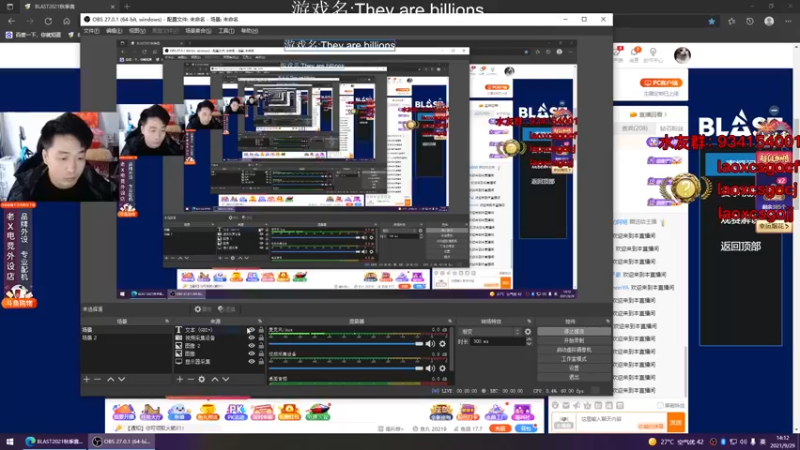The image size is (800, 450).
Task: Click the blue favorites star in Edge
Action: point(712,21)
